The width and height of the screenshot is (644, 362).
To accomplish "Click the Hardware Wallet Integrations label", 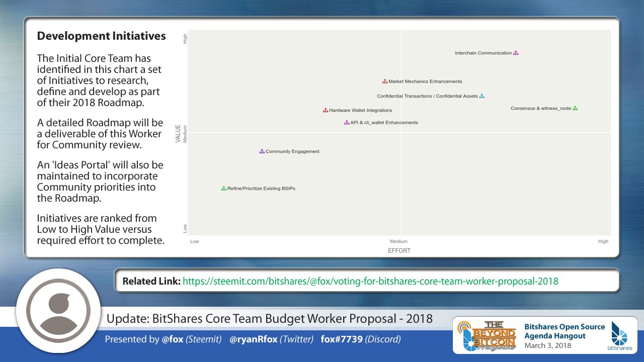I will (361, 111).
